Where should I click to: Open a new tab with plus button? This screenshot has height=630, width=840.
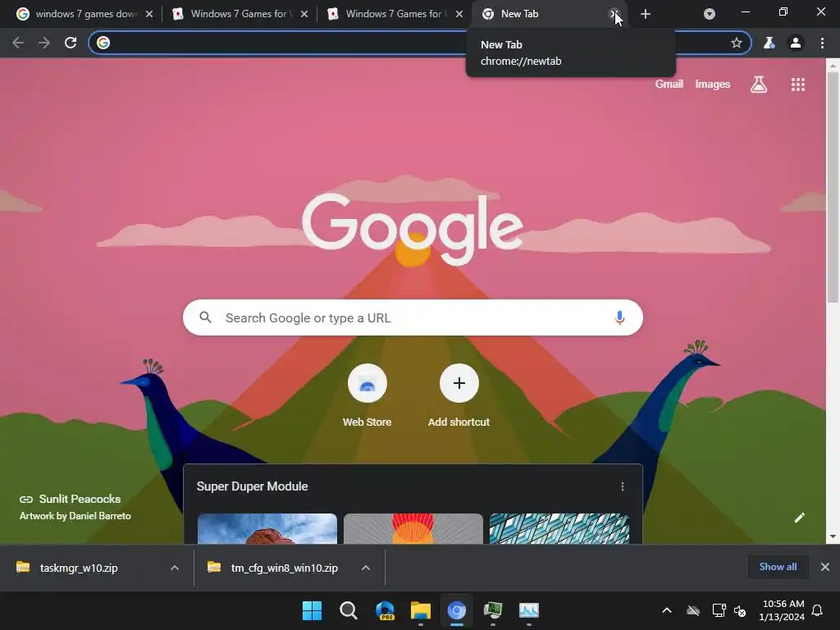click(646, 15)
